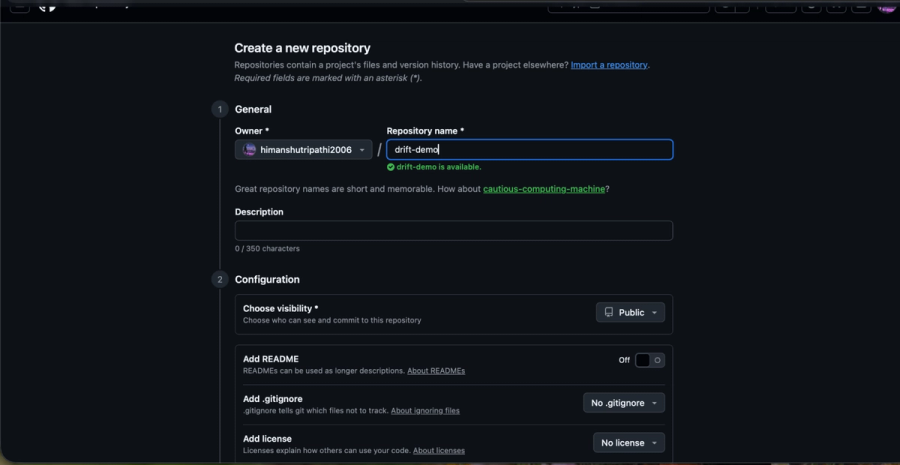This screenshot has height=465, width=900.
Task: Open the Owner dropdown himanshutripathi2006
Action: pos(304,150)
